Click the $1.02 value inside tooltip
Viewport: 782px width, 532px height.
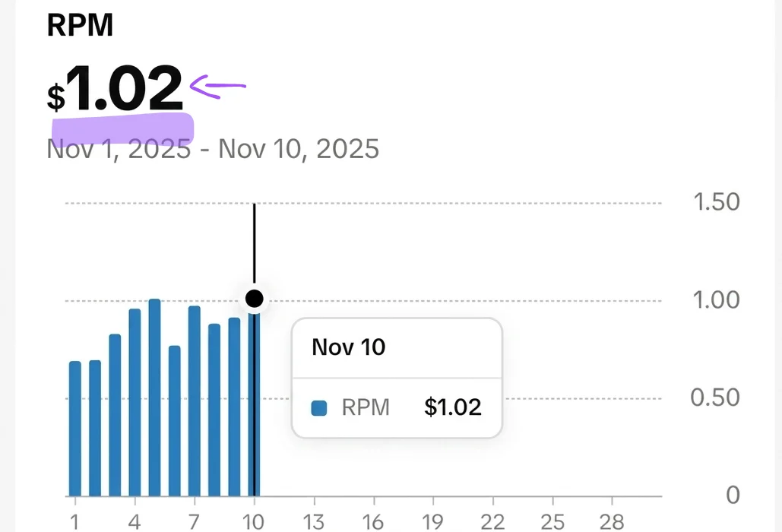tap(453, 407)
